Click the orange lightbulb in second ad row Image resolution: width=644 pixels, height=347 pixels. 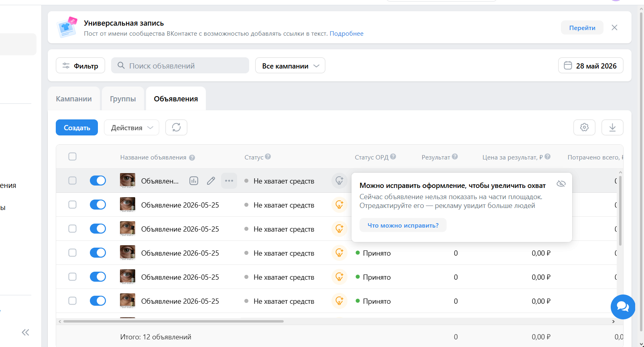(x=339, y=205)
